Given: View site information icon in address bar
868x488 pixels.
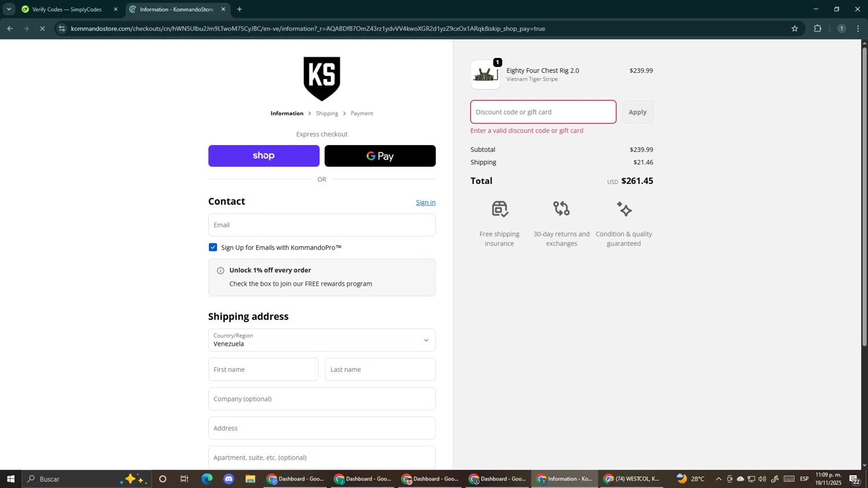Looking at the screenshot, I should 62,28.
